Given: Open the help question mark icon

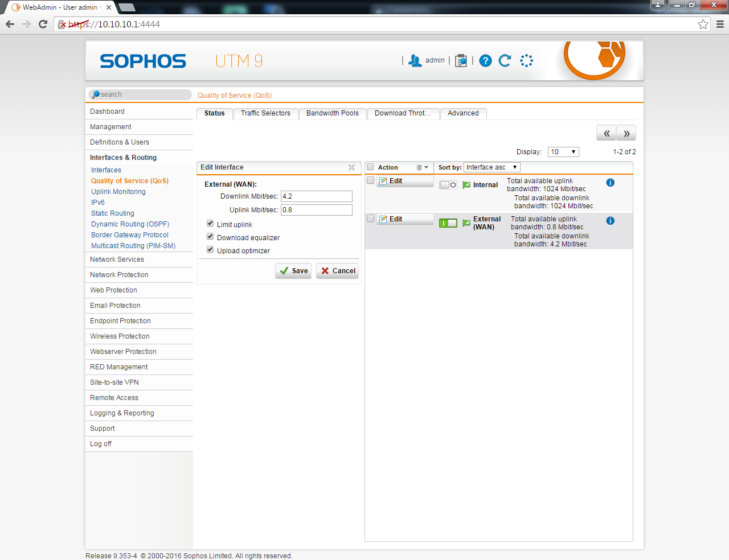Looking at the screenshot, I should [485, 60].
